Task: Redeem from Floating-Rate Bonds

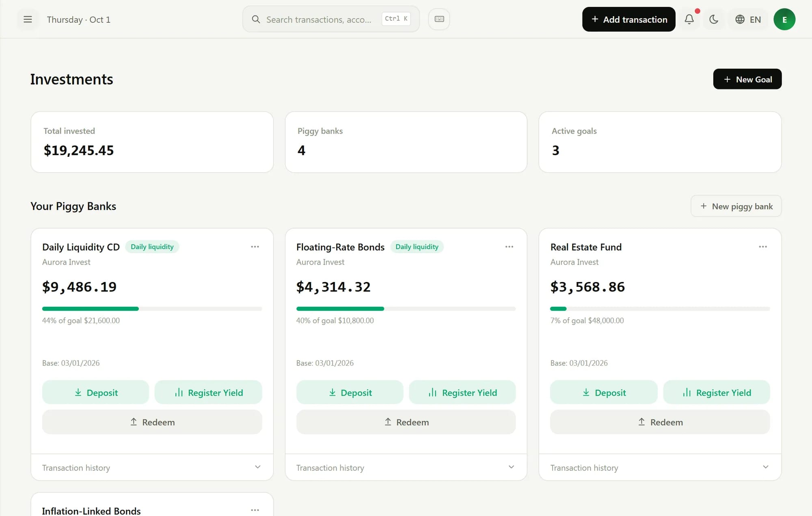Action: tap(406, 422)
